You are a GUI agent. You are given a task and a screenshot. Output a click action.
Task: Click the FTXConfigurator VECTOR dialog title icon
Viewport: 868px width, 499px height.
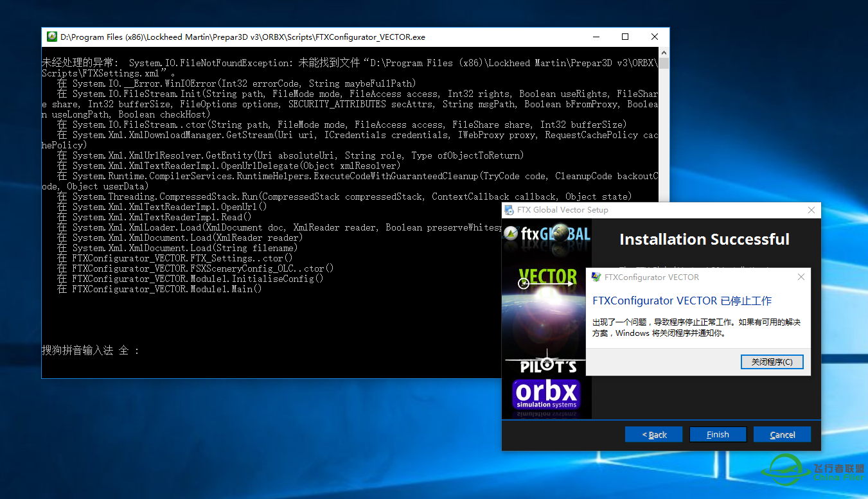pos(596,277)
